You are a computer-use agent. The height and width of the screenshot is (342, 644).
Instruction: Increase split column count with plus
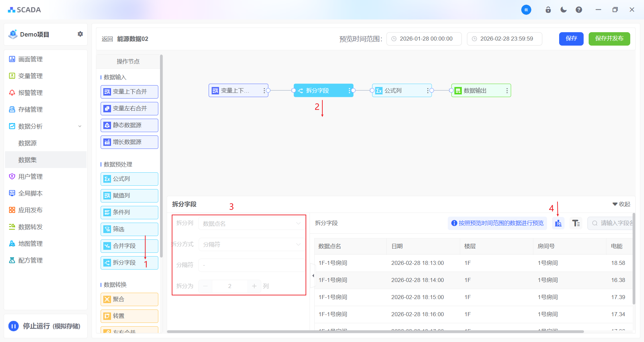pyautogui.click(x=254, y=286)
